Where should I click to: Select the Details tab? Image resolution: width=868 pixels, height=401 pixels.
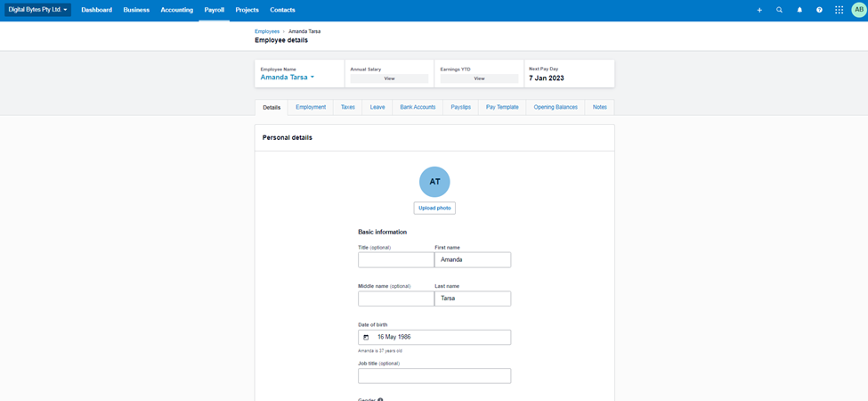pyautogui.click(x=272, y=108)
